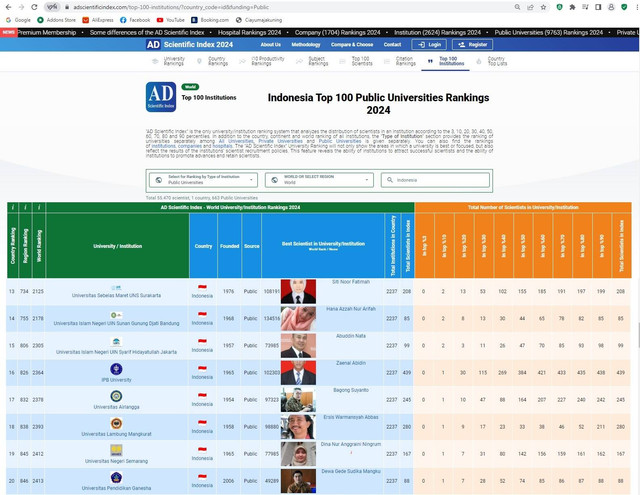Click the Register button
This screenshot has height=495, width=640.
coord(472,44)
